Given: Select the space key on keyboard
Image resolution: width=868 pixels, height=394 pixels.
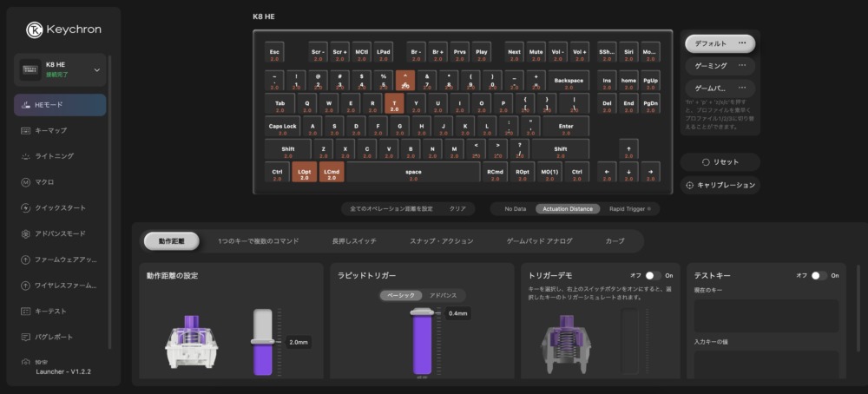Looking at the screenshot, I should [413, 173].
